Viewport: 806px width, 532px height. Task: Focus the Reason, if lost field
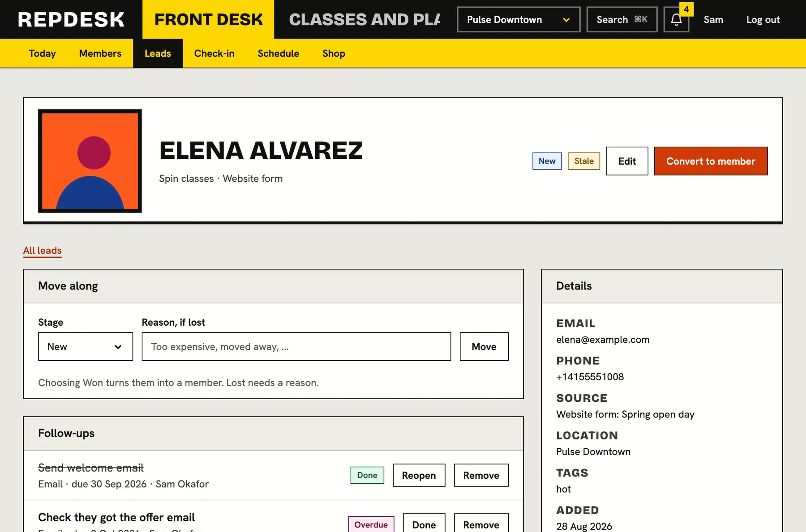[296, 346]
